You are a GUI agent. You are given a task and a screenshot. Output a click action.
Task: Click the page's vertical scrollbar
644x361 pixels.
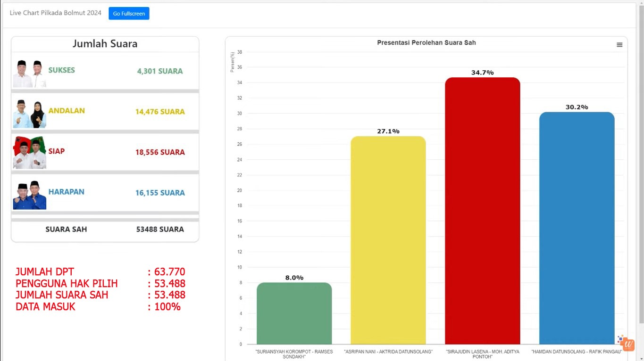pyautogui.click(x=640, y=165)
